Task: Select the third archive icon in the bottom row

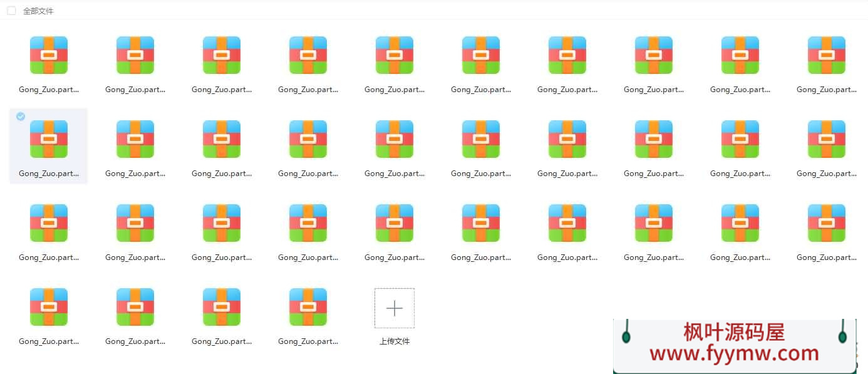Action: 221,307
